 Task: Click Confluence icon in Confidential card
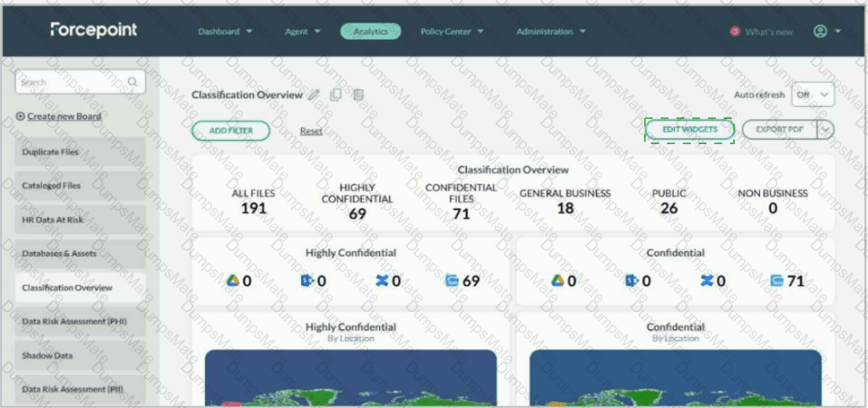(x=706, y=281)
